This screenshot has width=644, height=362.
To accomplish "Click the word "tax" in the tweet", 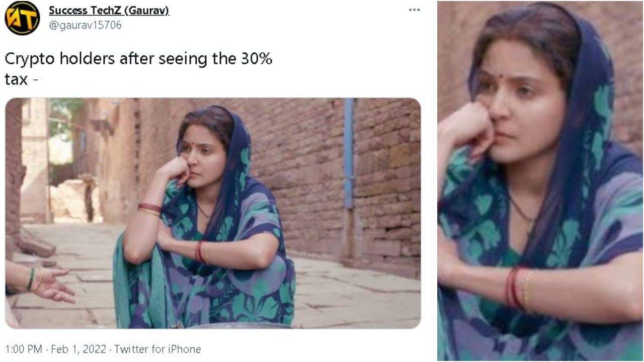I will [16, 79].
